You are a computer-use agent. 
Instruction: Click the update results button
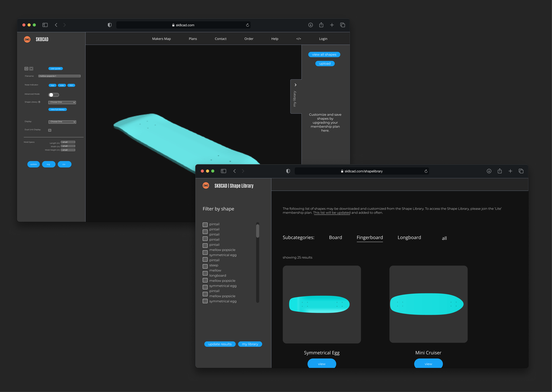click(220, 344)
